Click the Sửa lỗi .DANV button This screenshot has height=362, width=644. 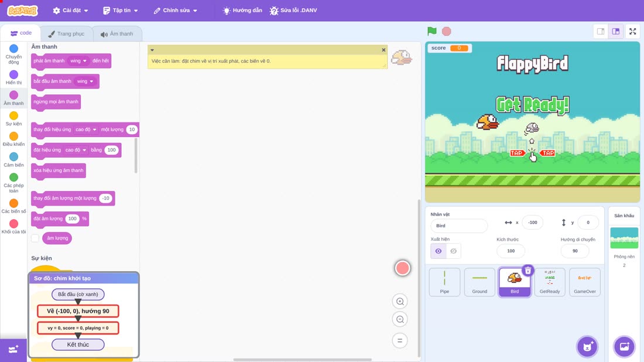[293, 11]
